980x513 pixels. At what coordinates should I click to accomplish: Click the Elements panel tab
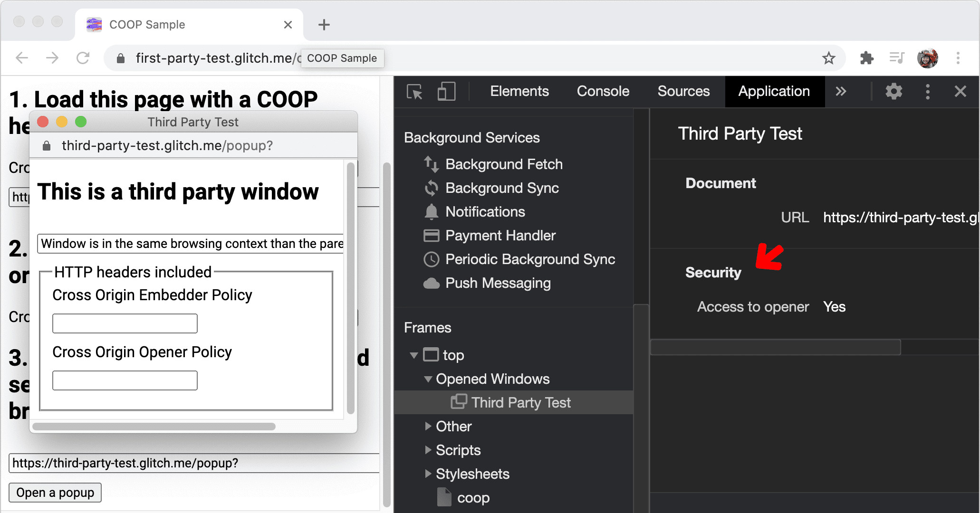(x=519, y=91)
